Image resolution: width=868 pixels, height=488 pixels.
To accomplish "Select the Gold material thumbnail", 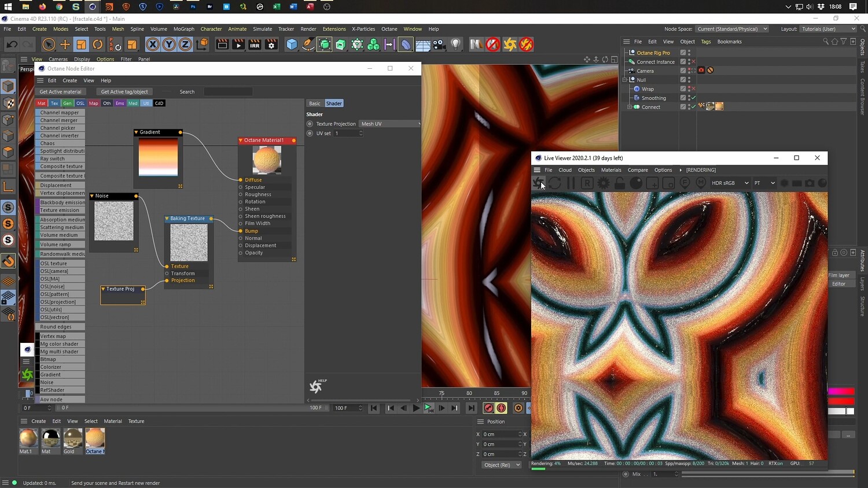I will (72, 438).
